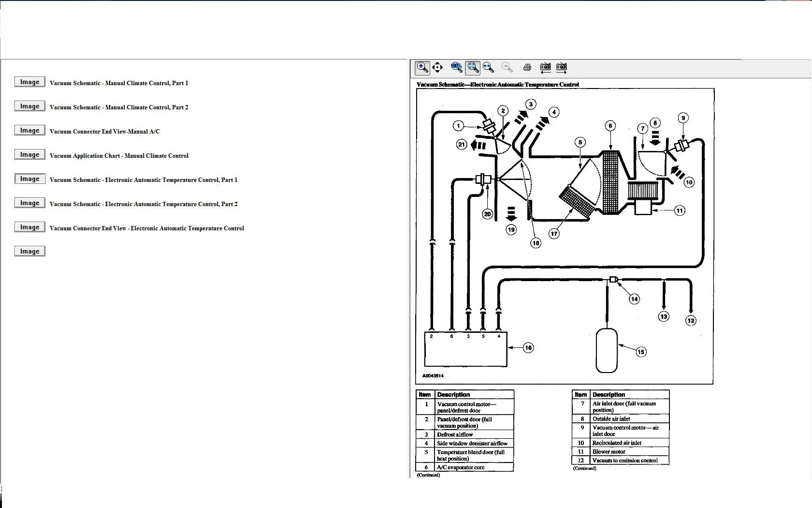Fit the schematic to the window
This screenshot has width=812, height=508.
coord(473,68)
